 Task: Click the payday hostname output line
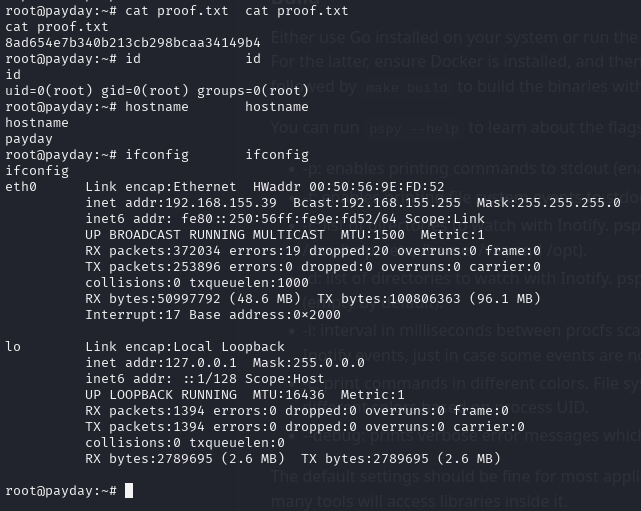[x=29, y=139]
